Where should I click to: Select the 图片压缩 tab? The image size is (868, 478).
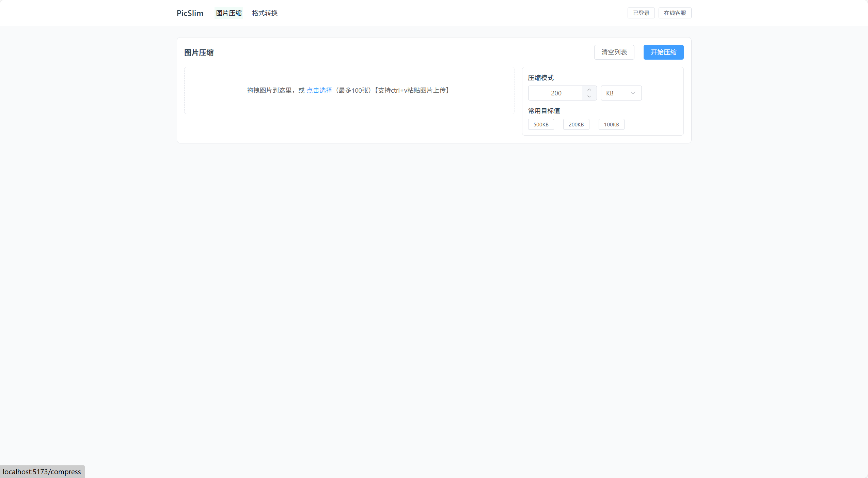pyautogui.click(x=228, y=13)
